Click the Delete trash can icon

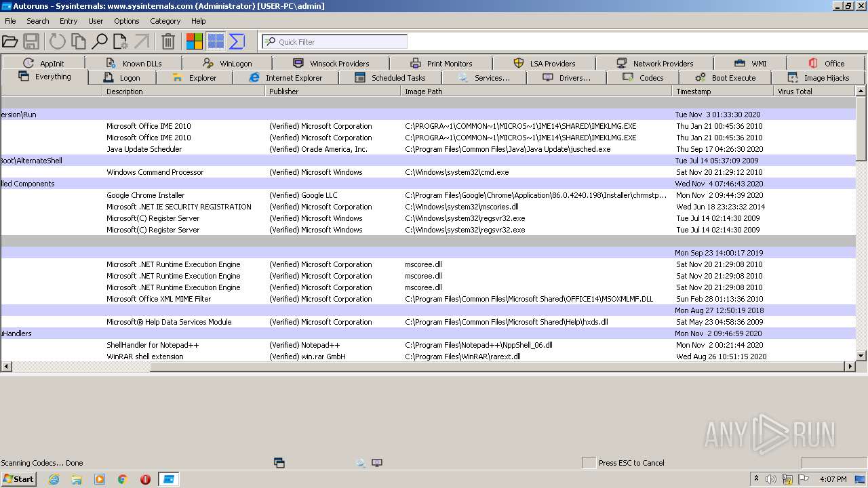pyautogui.click(x=168, y=42)
